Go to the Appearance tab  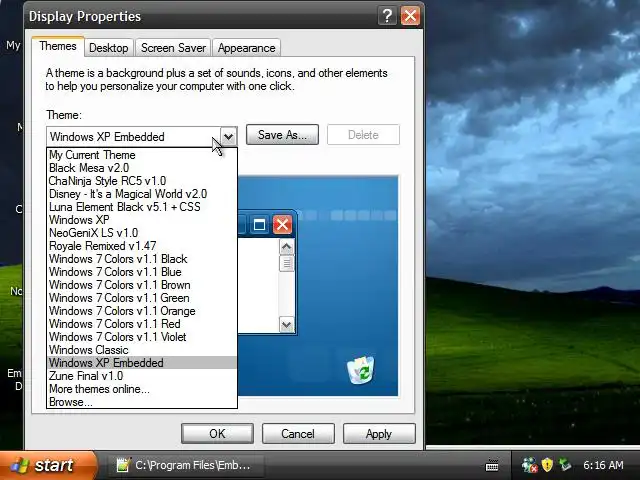coord(247,48)
